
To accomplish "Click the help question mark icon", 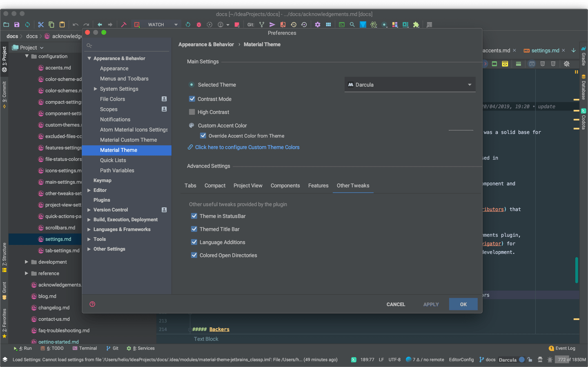I will (x=92, y=304).
